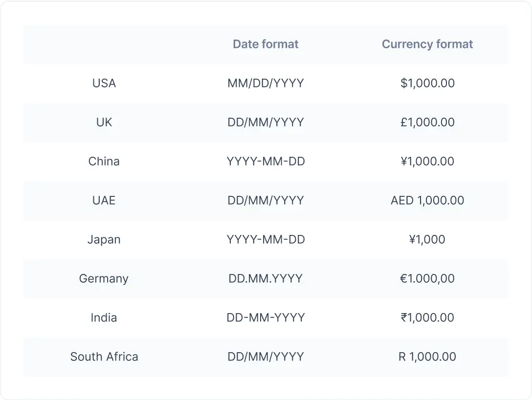Click the Date format column header
Image resolution: width=532 pixels, height=400 pixels.
pyautogui.click(x=266, y=44)
